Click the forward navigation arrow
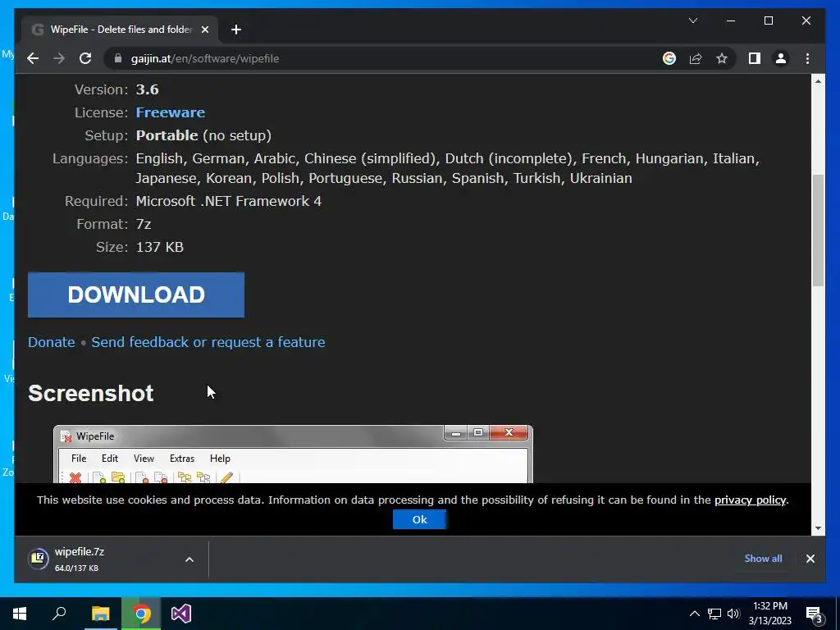The width and height of the screenshot is (840, 630). [x=59, y=58]
